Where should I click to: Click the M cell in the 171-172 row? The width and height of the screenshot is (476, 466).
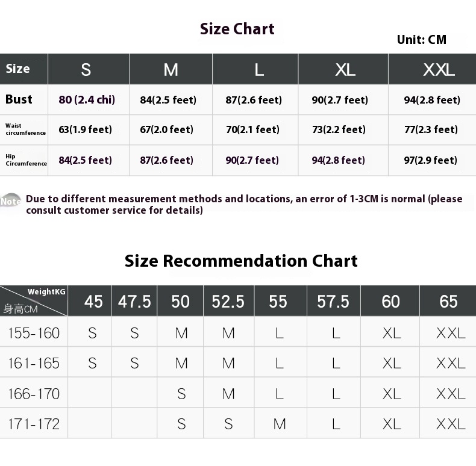tap(280, 424)
